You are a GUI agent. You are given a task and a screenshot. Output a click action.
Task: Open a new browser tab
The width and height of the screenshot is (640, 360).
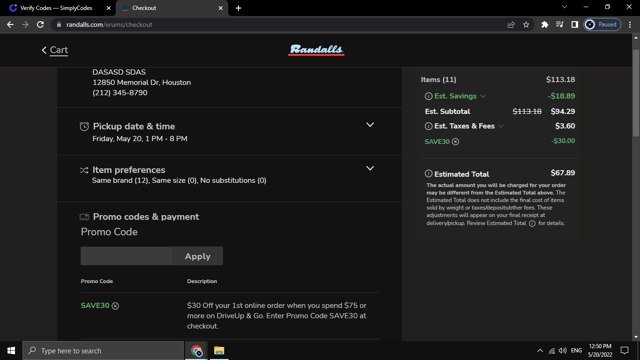click(238, 8)
